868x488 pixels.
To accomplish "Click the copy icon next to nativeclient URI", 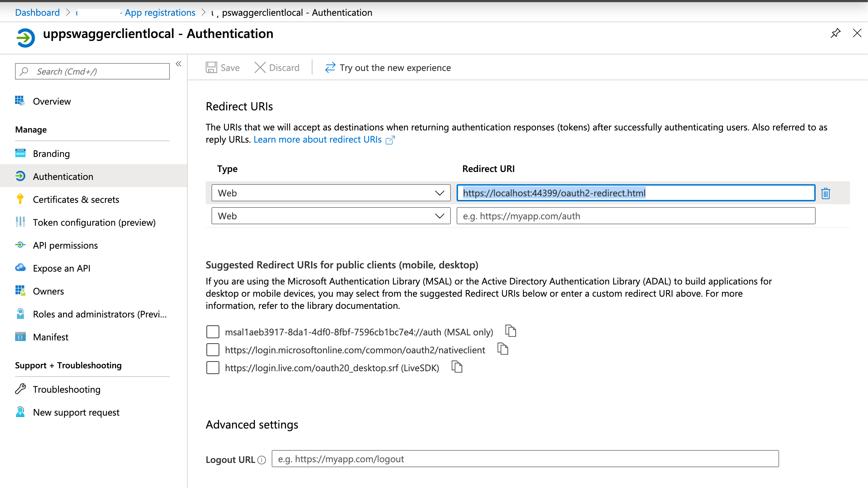I will tap(503, 349).
